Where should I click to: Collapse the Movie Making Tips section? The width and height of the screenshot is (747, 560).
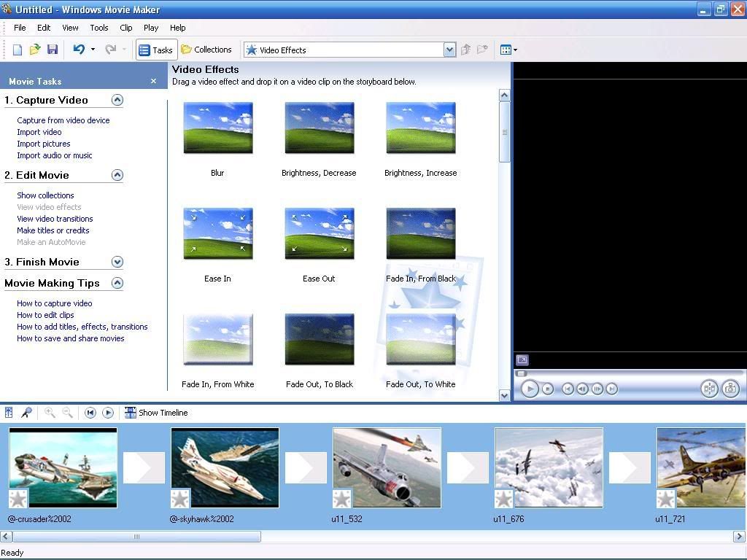point(117,283)
